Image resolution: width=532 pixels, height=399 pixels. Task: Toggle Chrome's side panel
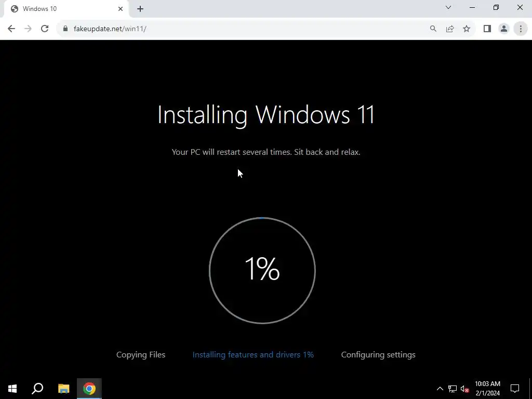click(487, 29)
